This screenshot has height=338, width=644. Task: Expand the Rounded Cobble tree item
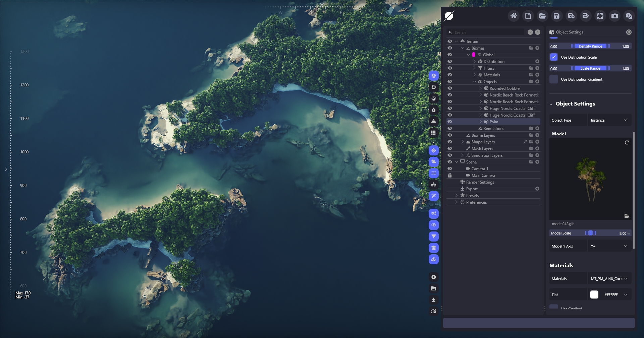pyautogui.click(x=481, y=88)
